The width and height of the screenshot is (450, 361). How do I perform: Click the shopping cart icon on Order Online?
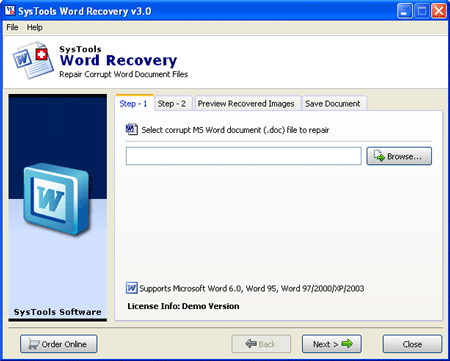34,344
